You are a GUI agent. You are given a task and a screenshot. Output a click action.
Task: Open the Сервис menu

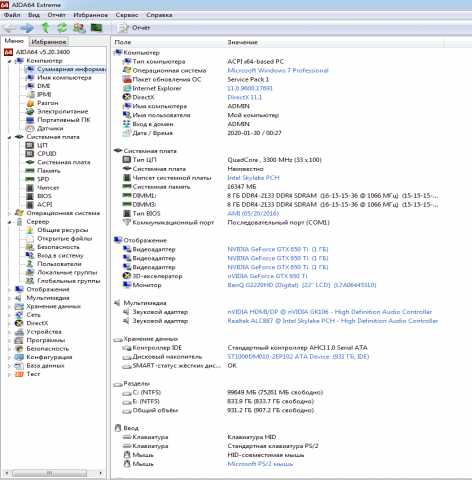tap(127, 15)
